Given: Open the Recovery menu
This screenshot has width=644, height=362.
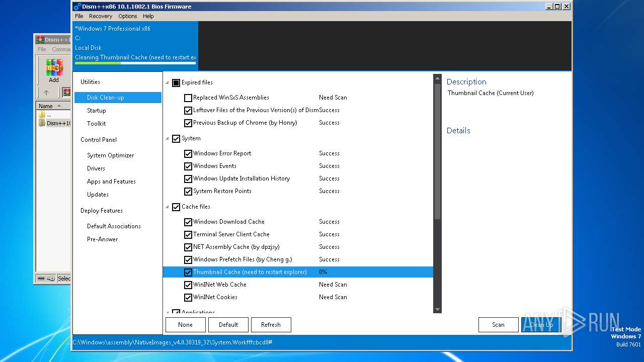Looking at the screenshot, I should (101, 16).
